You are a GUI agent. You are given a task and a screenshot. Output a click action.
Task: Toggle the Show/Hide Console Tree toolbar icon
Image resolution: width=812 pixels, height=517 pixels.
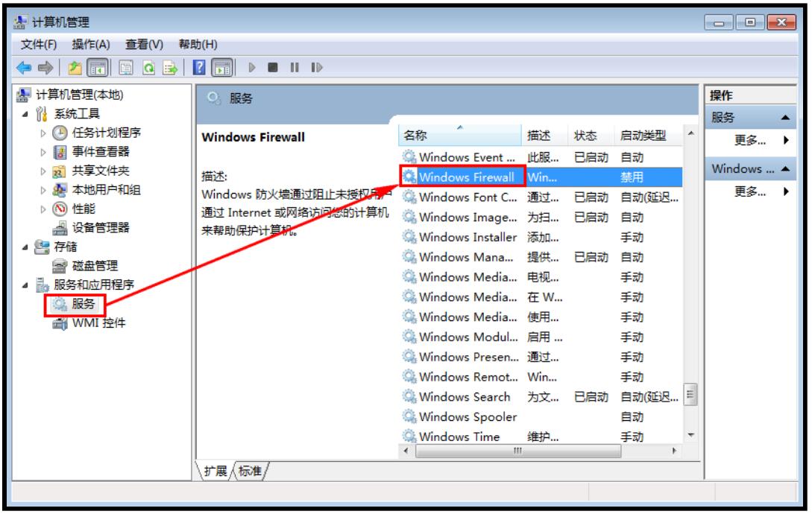98,68
